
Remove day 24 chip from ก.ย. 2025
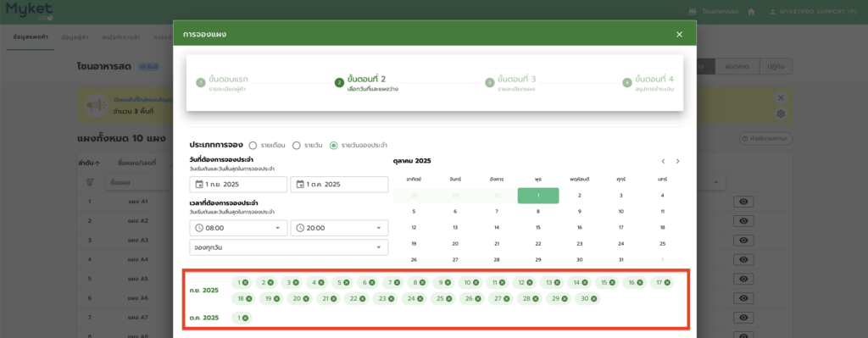point(420,299)
